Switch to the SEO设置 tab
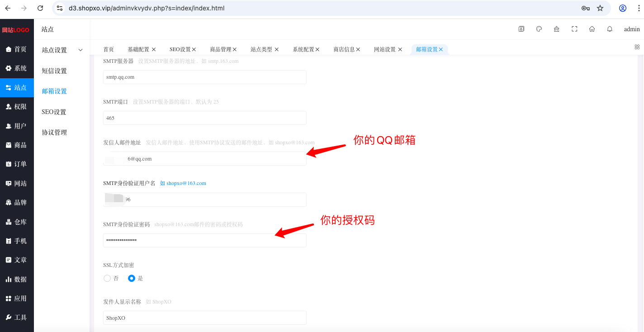 [180, 49]
